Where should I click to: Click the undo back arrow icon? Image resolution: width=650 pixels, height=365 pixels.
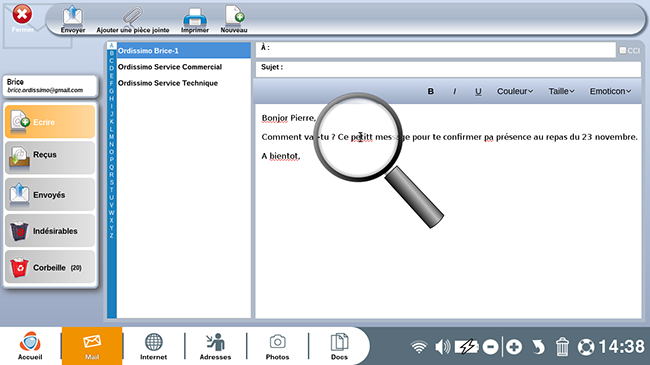point(538,347)
